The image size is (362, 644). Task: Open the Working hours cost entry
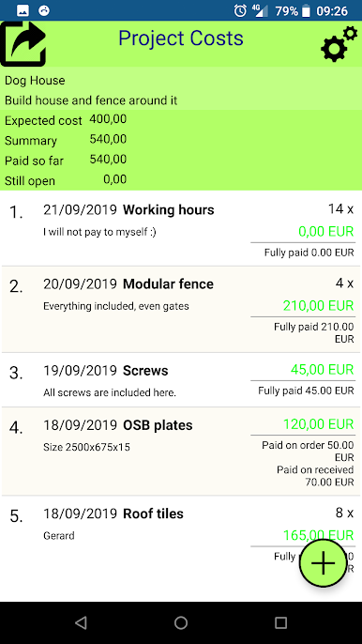click(x=181, y=228)
